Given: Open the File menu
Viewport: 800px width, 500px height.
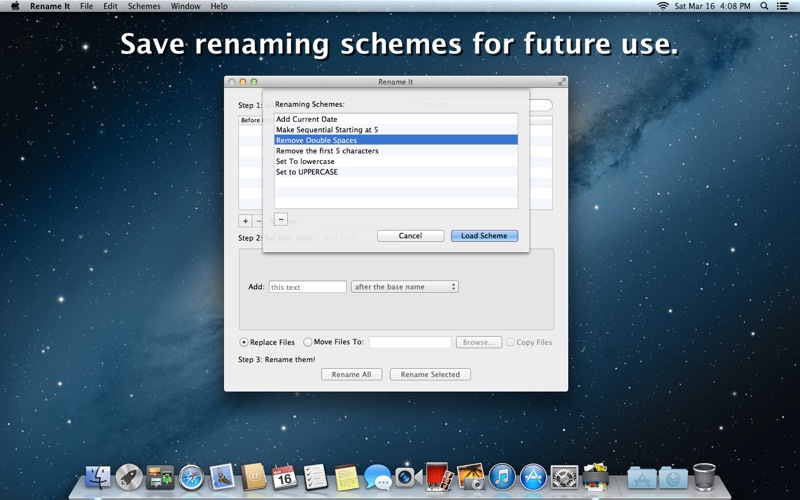Looking at the screenshot, I should coord(86,6).
